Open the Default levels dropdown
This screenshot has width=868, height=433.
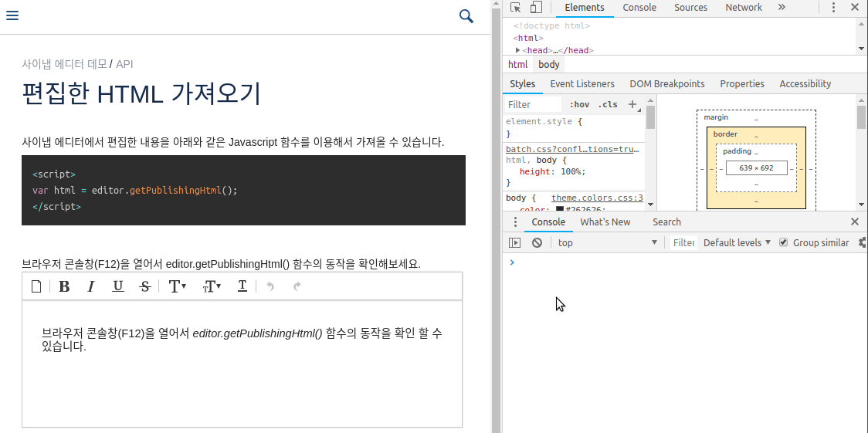(737, 242)
